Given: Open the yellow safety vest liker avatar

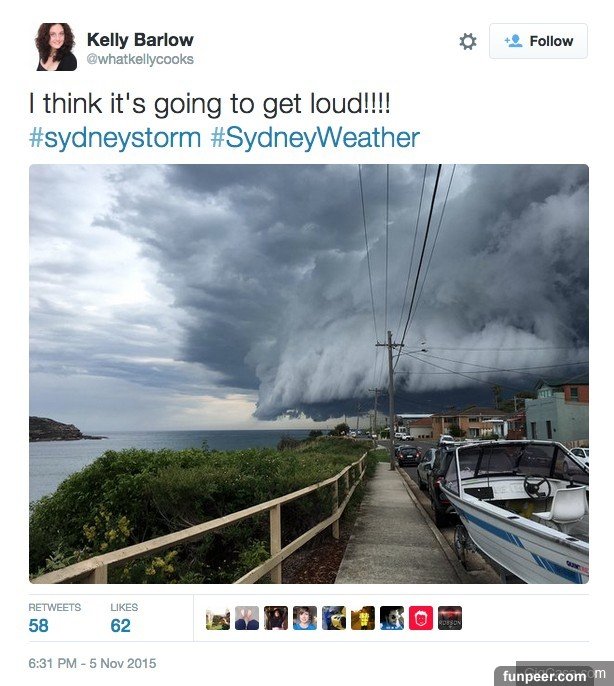Looking at the screenshot, I should [x=363, y=618].
